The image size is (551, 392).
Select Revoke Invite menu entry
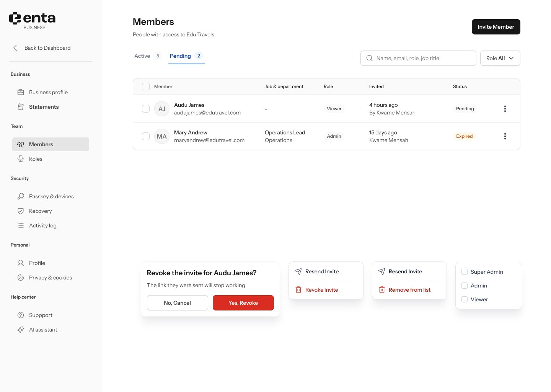coord(326,290)
